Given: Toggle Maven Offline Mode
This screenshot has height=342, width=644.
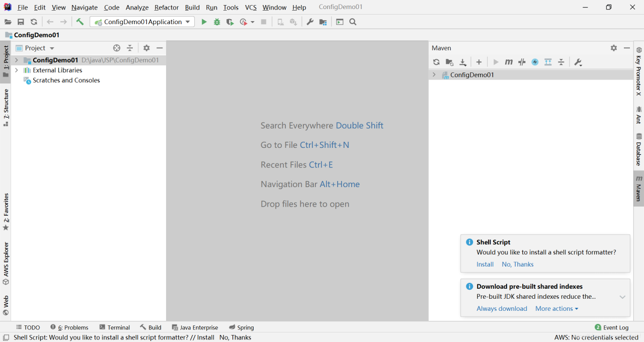Looking at the screenshot, I should point(522,62).
